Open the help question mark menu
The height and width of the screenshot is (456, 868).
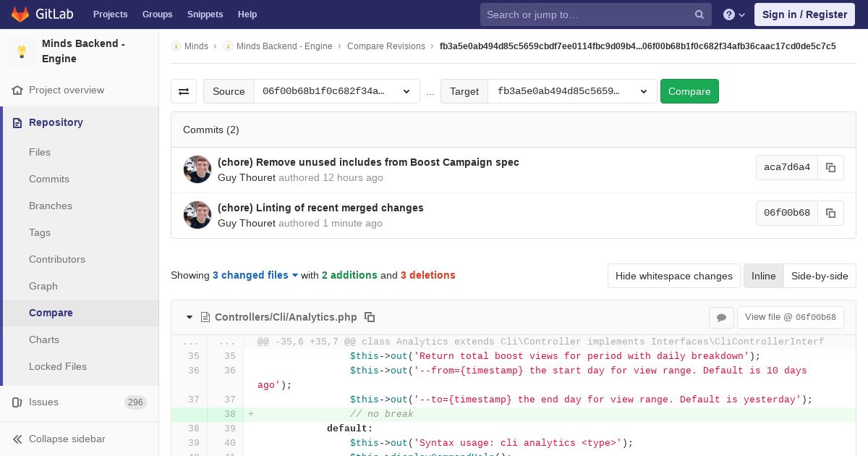pos(733,14)
